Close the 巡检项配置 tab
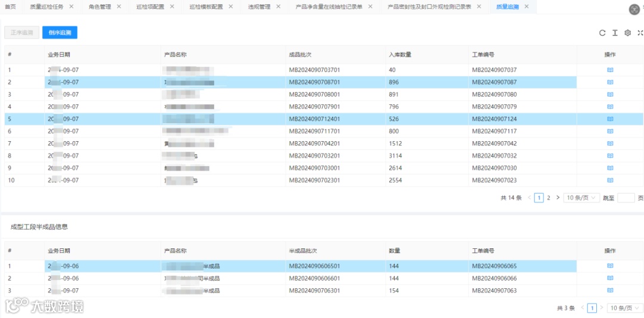 click(x=172, y=7)
